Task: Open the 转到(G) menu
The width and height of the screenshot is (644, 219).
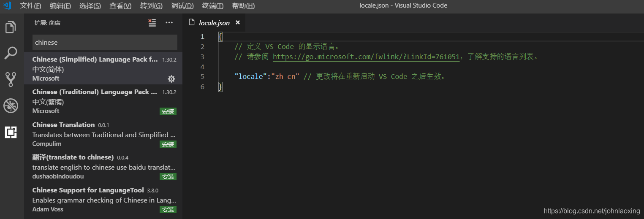Action: [151, 5]
